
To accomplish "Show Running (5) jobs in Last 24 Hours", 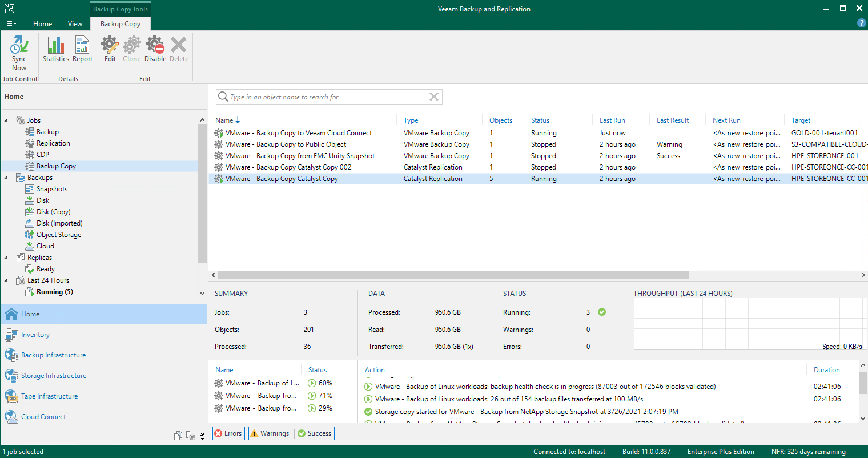I will coord(55,292).
